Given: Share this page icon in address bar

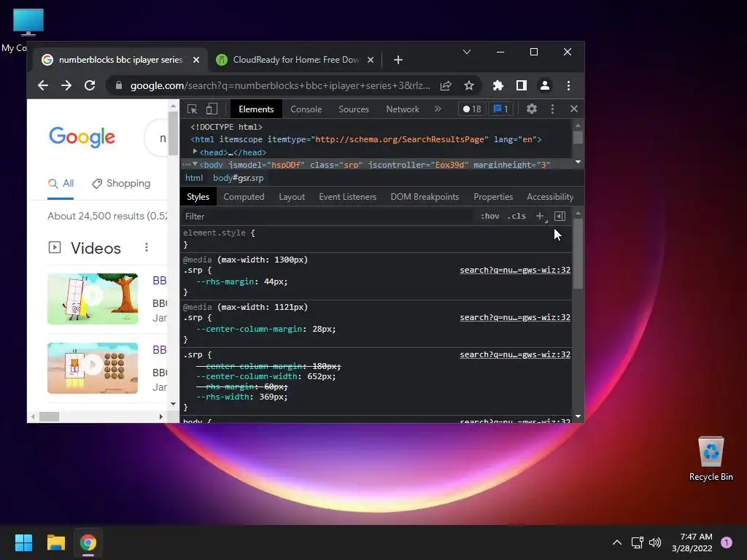Looking at the screenshot, I should [x=446, y=86].
